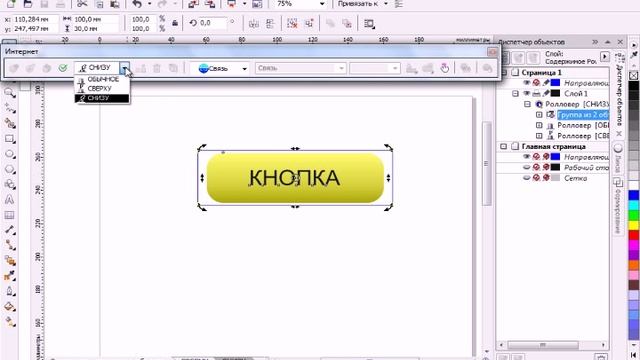The width and height of the screenshot is (640, 360).
Task: Open the Связь behavior dropdown
Action: click(244, 69)
